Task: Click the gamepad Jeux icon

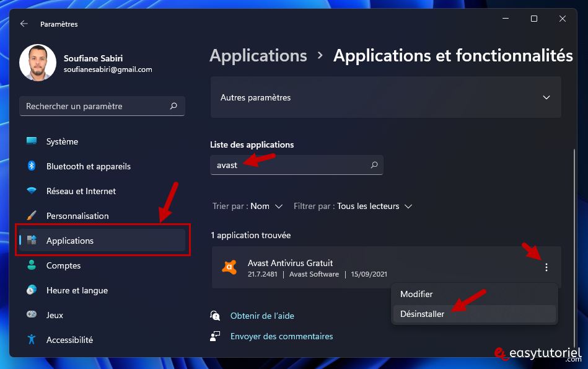Action: [x=32, y=314]
